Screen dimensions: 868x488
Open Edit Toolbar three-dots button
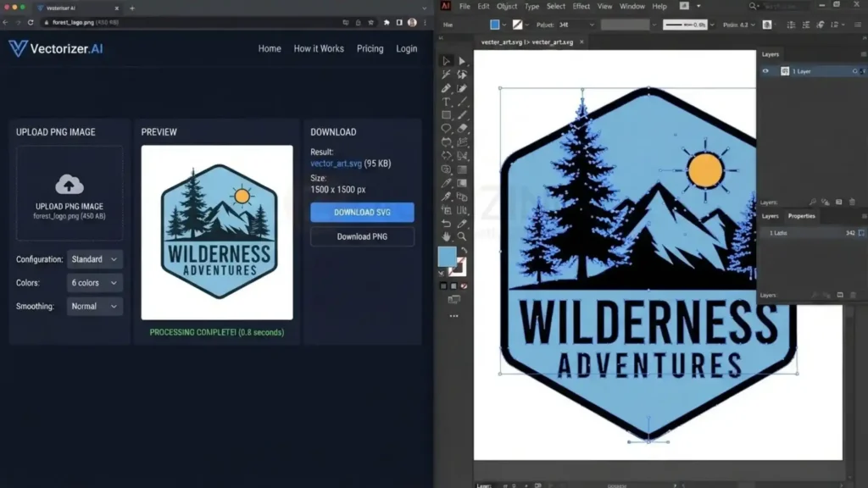[454, 316]
